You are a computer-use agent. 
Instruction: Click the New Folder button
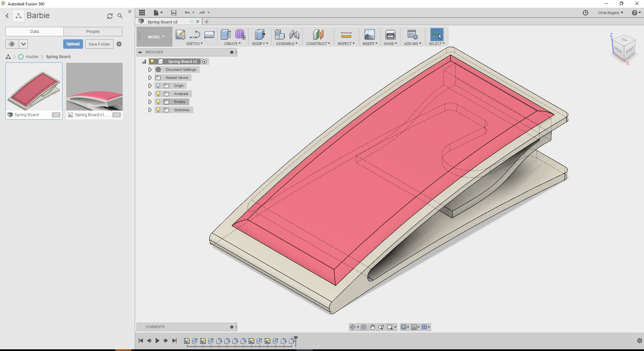pyautogui.click(x=99, y=44)
